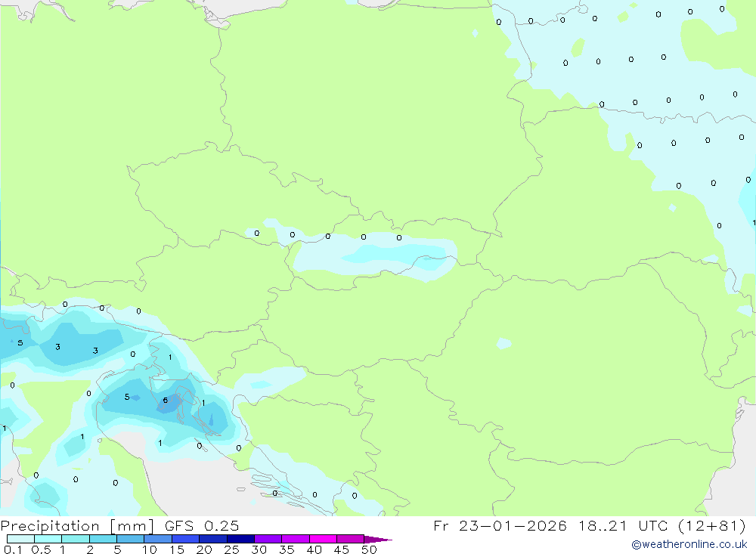Image resolution: width=756 pixels, height=554 pixels.
Task: Click the lightest cyan 0.1–0.5 legend swatch
Action: pyautogui.click(x=20, y=539)
